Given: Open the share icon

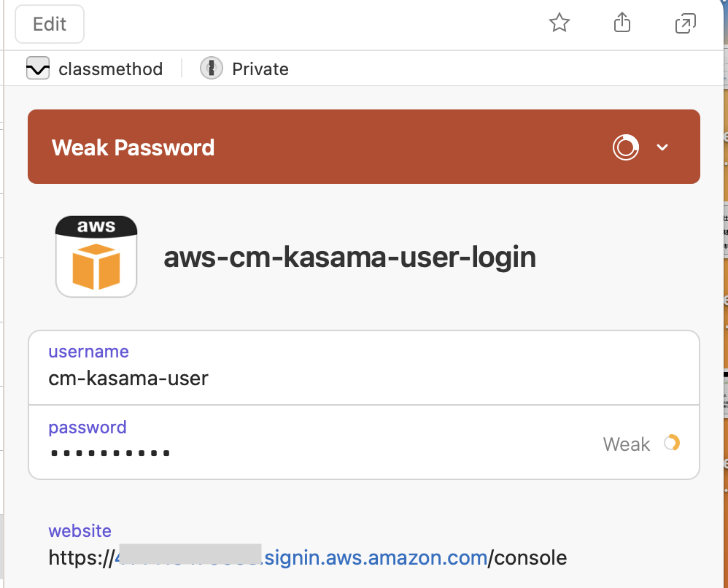Looking at the screenshot, I should pos(622,23).
